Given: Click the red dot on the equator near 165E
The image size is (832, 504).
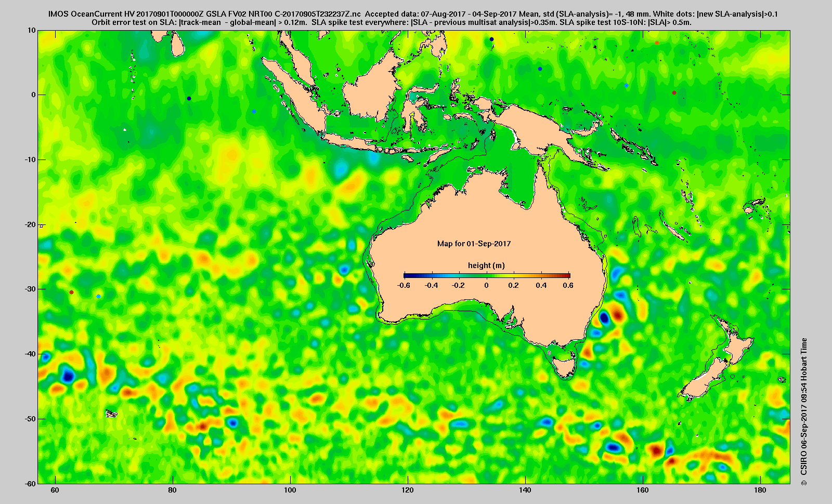Looking at the screenshot, I should pos(674,93).
